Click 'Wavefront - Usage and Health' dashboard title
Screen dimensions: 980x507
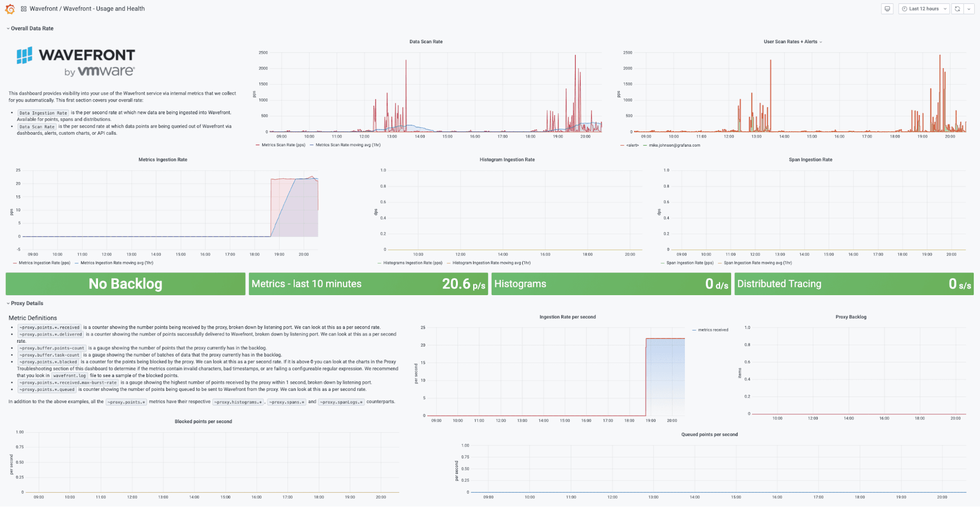[104, 9]
